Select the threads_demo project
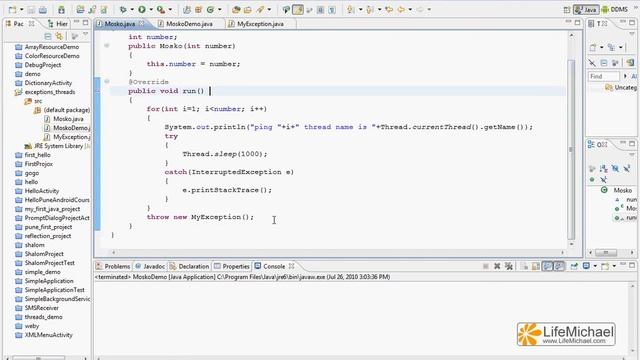Viewport: 640px width, 360px height. coord(39,317)
